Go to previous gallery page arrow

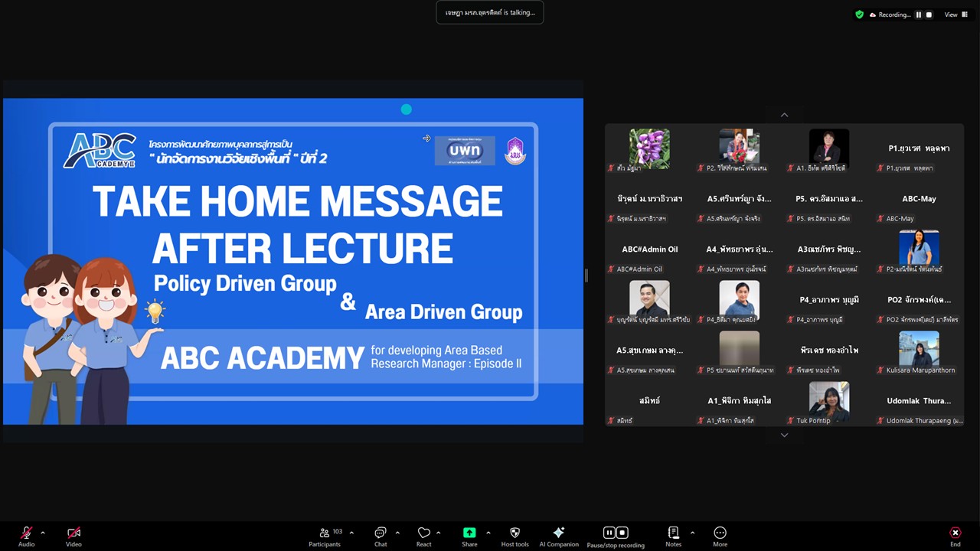784,115
